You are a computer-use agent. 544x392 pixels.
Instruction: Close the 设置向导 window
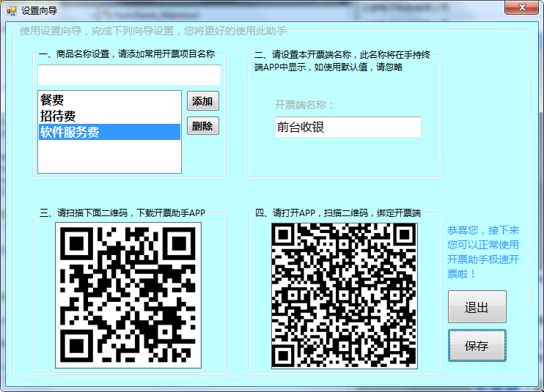coord(521,7)
